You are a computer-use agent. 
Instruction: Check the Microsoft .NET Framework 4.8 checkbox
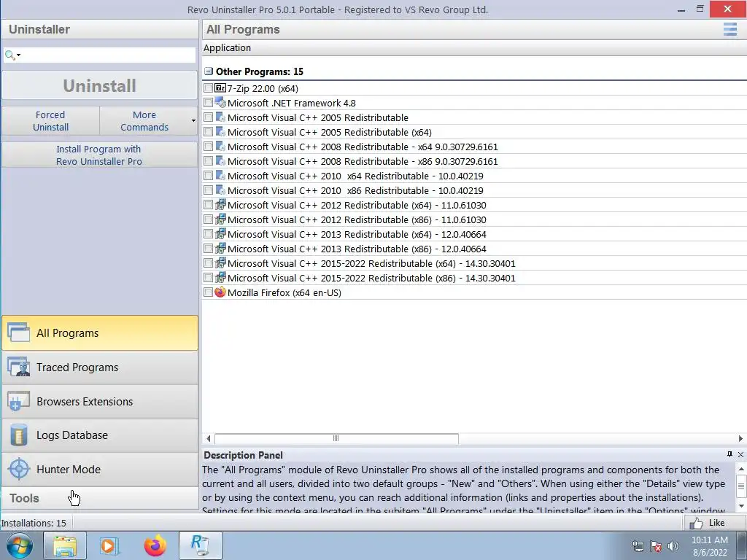pyautogui.click(x=208, y=102)
